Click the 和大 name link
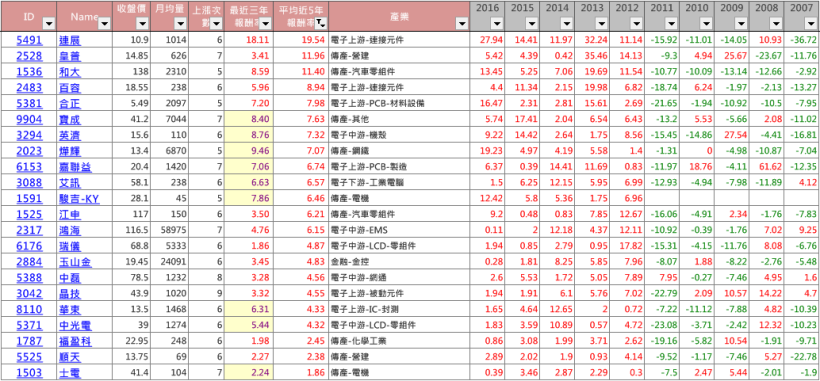This screenshot has width=820, height=381. (70, 72)
